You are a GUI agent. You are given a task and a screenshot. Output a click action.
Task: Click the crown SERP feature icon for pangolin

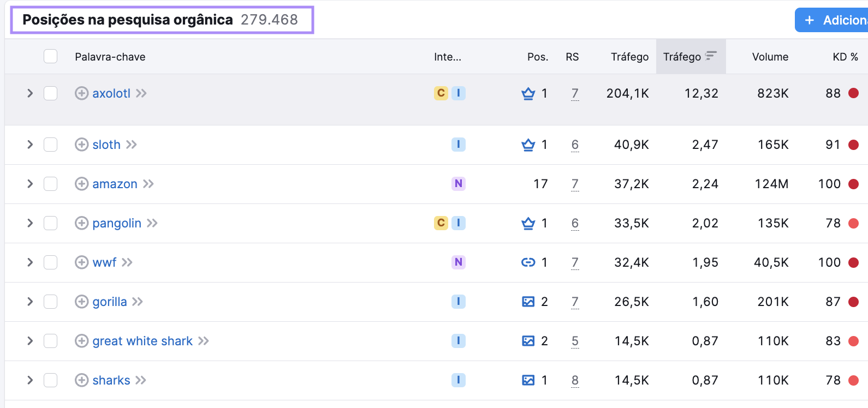pos(528,223)
